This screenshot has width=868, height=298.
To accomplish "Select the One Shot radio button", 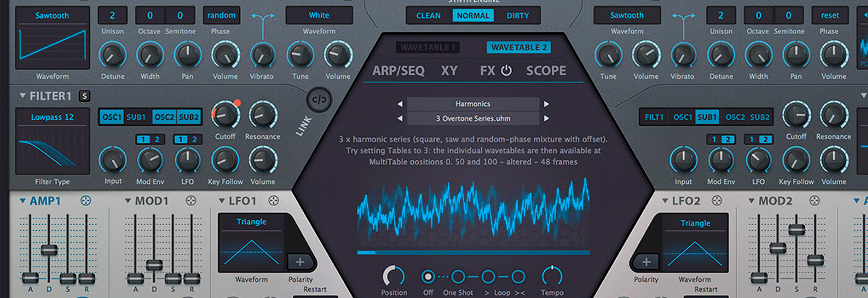I will pyautogui.click(x=458, y=277).
